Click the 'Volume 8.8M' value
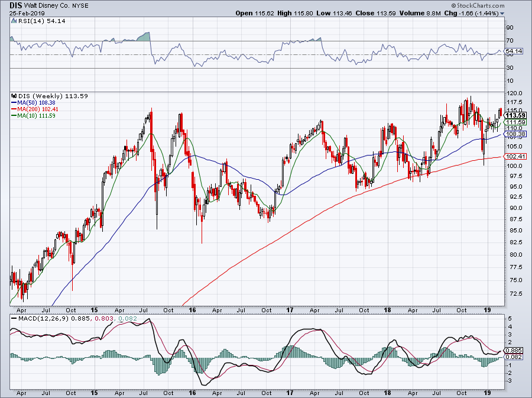 click(x=420, y=13)
